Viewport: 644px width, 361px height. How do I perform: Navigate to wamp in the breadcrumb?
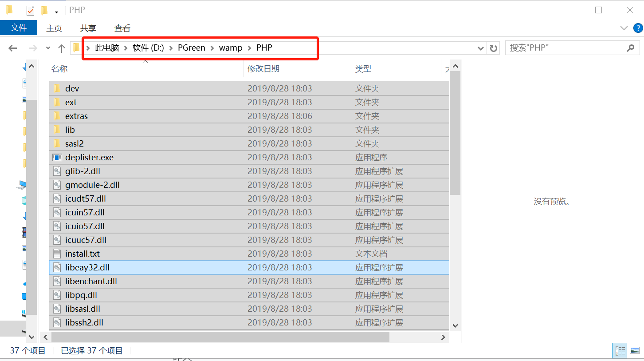point(231,48)
